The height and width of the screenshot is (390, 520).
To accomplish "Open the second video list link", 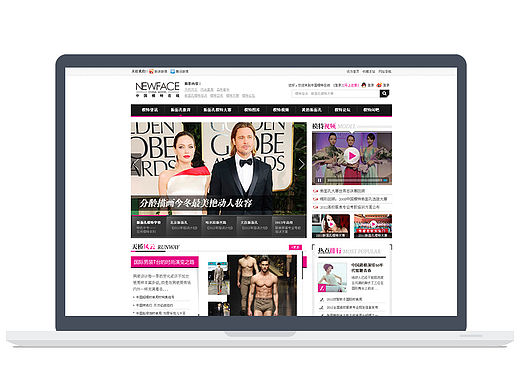I will coord(353,199).
